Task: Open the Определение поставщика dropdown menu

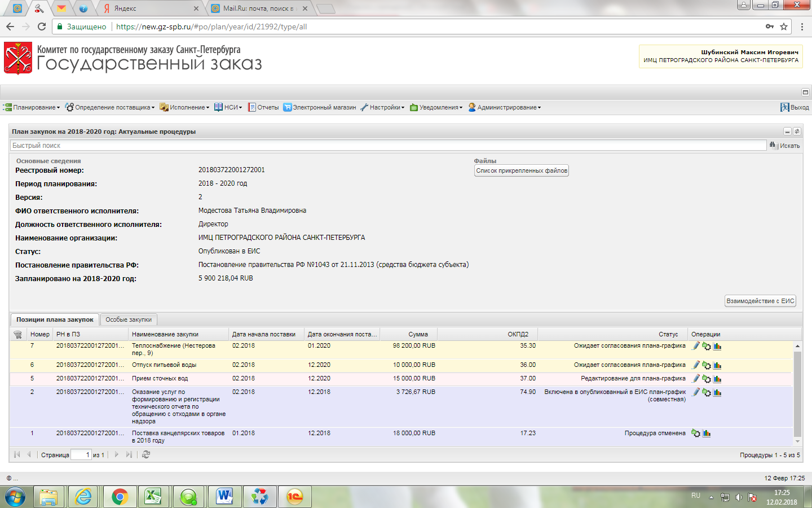Action: coord(110,107)
